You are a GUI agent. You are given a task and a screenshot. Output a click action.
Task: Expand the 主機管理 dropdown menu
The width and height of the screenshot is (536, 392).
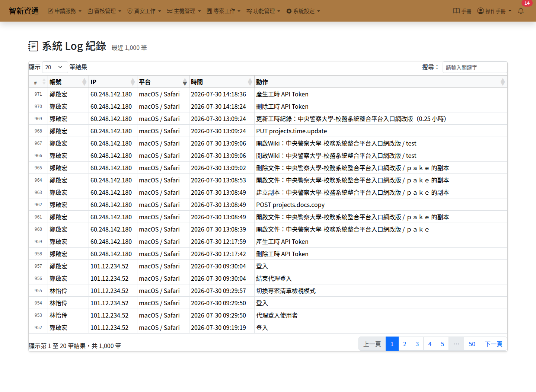(184, 11)
